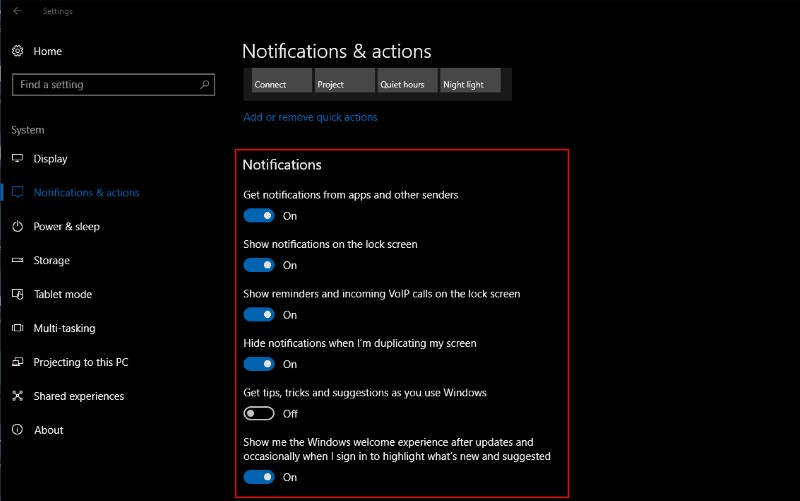Click the Notifications section heading
This screenshot has height=501, width=800.
coord(282,165)
